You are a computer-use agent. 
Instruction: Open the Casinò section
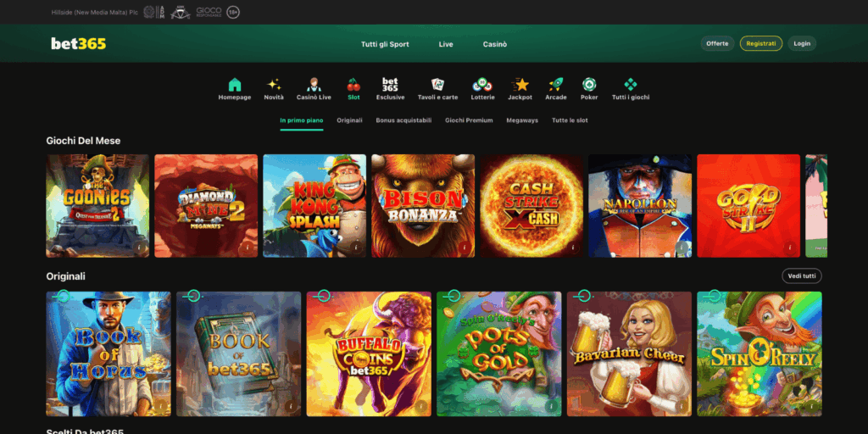point(494,44)
